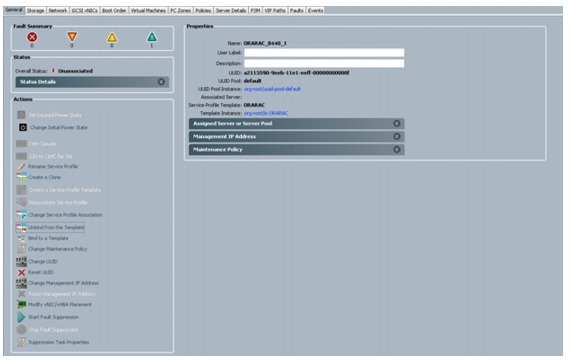The width and height of the screenshot is (571, 360).
Task: Click the Create a Clone icon
Action: [21, 177]
